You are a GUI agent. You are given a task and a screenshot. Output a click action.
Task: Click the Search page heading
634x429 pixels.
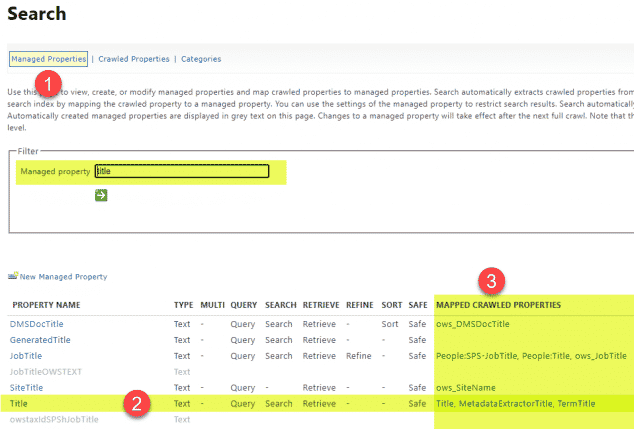(37, 14)
